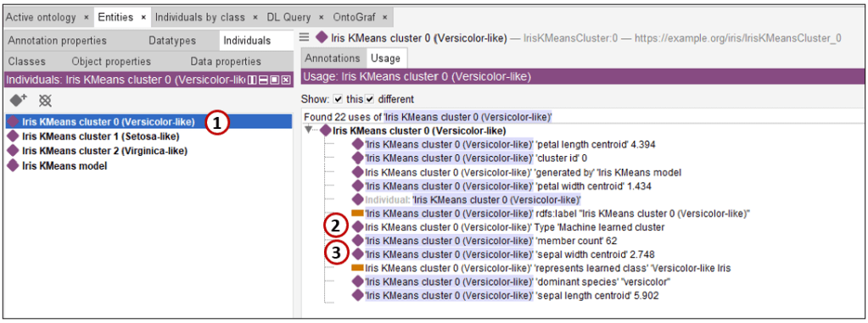868x323 pixels.
Task: Close the OntoGraf tab
Action: pyautogui.click(x=384, y=18)
